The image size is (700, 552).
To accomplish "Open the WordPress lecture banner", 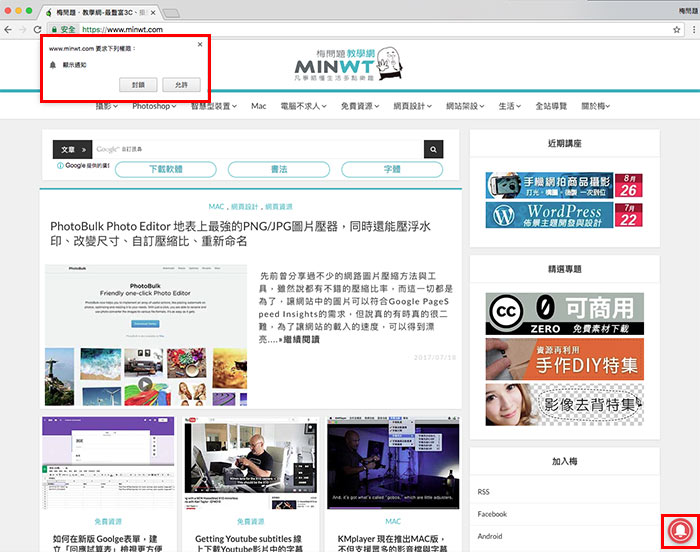I will [564, 215].
